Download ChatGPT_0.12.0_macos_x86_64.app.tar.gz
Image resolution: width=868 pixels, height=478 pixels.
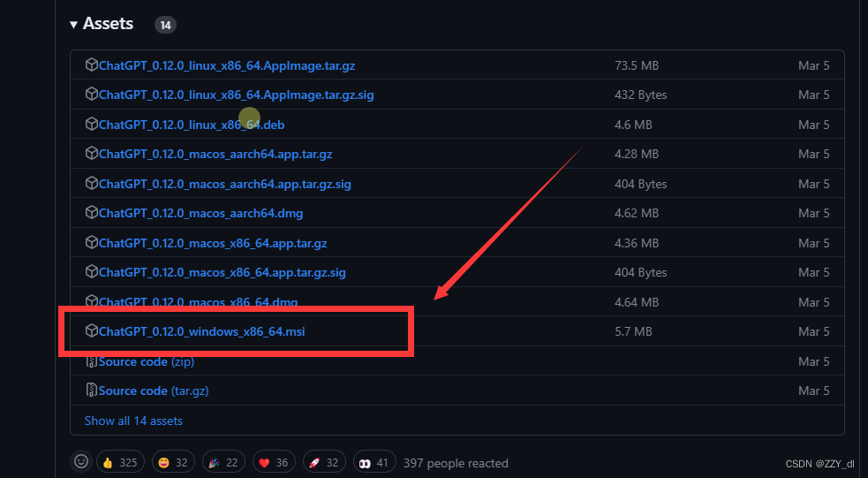pyautogui.click(x=213, y=243)
